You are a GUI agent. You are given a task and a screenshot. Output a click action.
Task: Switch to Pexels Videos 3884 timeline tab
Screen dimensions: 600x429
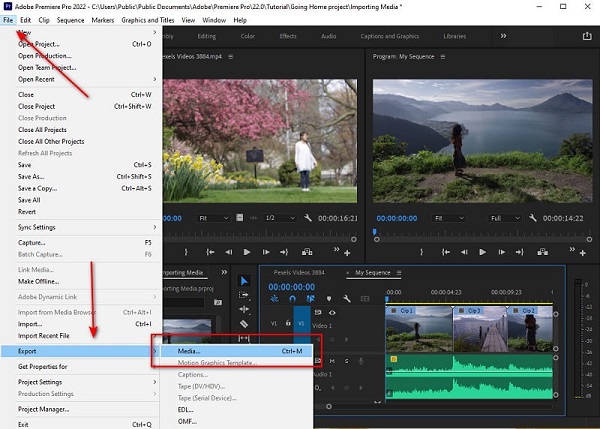point(299,272)
